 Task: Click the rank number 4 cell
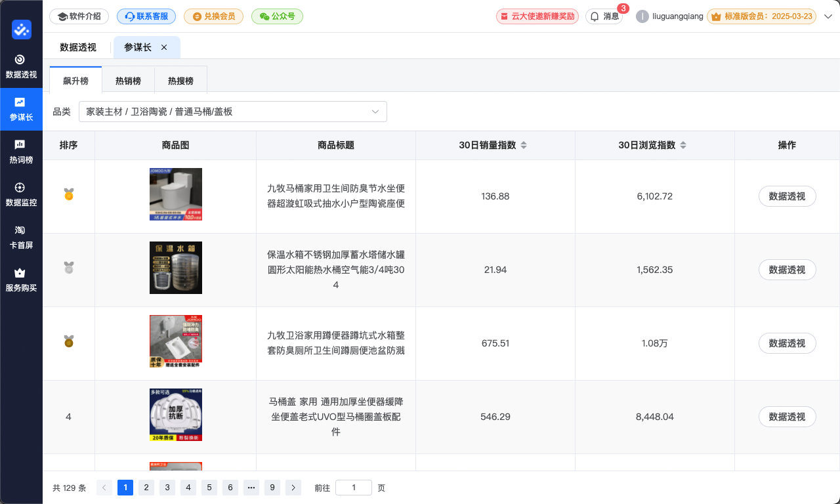69,417
